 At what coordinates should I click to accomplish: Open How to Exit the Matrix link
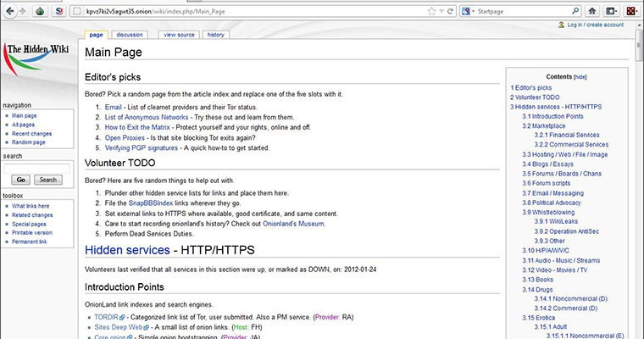pyautogui.click(x=137, y=127)
